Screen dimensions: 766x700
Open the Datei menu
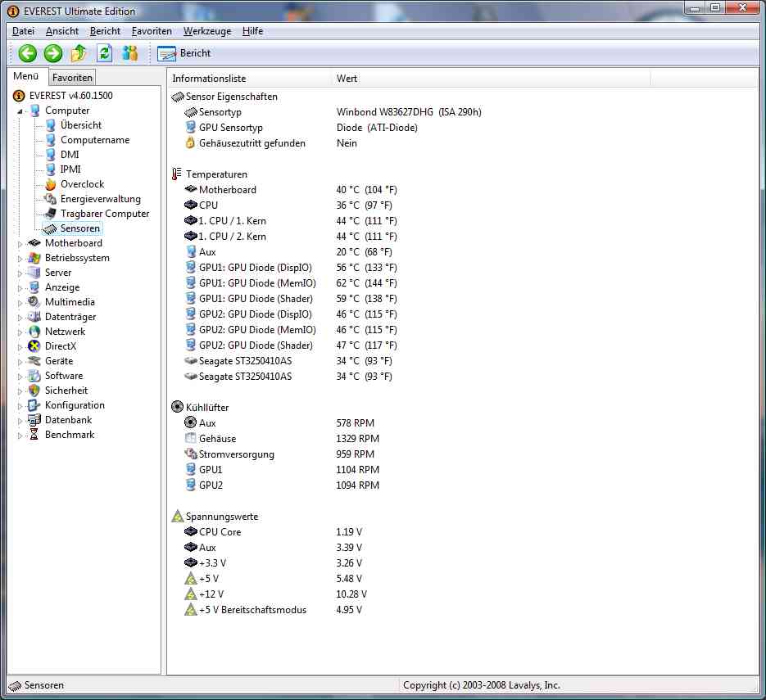pos(23,31)
